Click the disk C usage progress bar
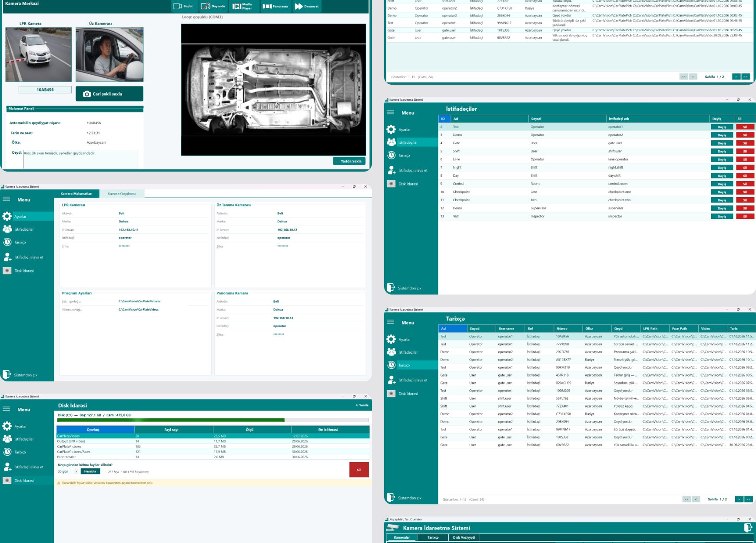 pyautogui.click(x=213, y=420)
